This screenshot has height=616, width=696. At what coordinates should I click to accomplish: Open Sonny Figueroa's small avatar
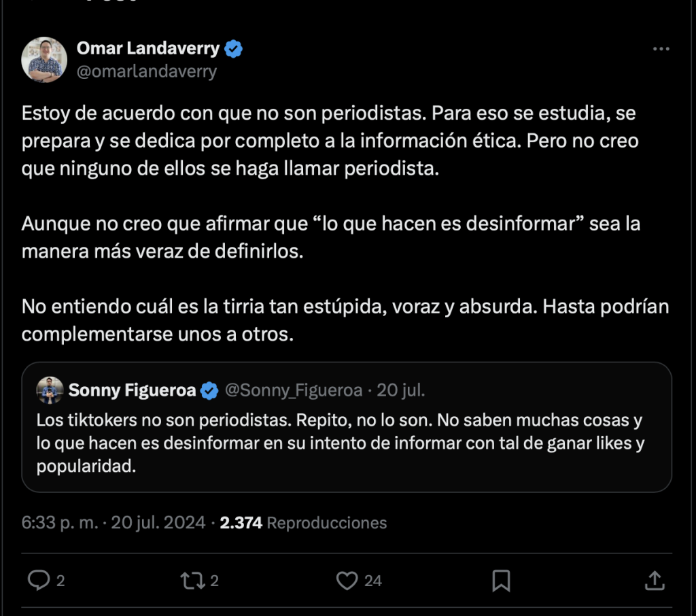(x=50, y=390)
